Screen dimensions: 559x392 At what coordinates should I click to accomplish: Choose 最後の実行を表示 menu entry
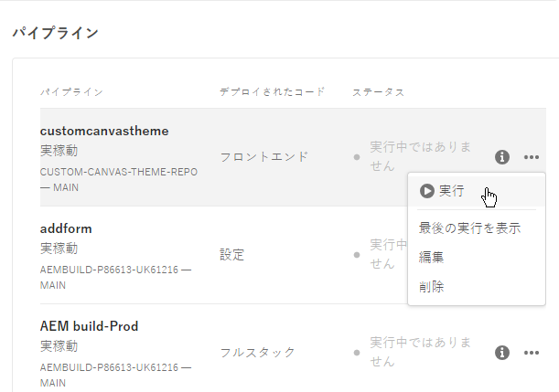pos(469,228)
